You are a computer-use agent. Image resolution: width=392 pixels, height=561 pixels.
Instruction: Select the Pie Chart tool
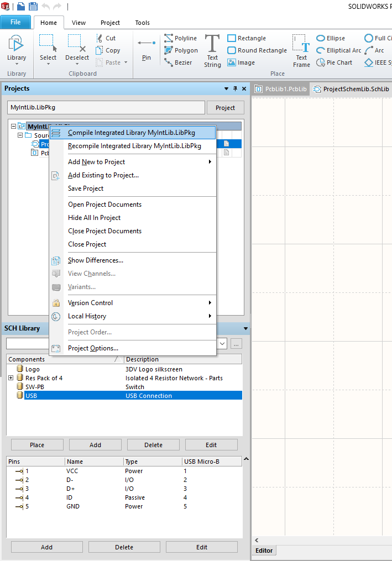coord(334,62)
